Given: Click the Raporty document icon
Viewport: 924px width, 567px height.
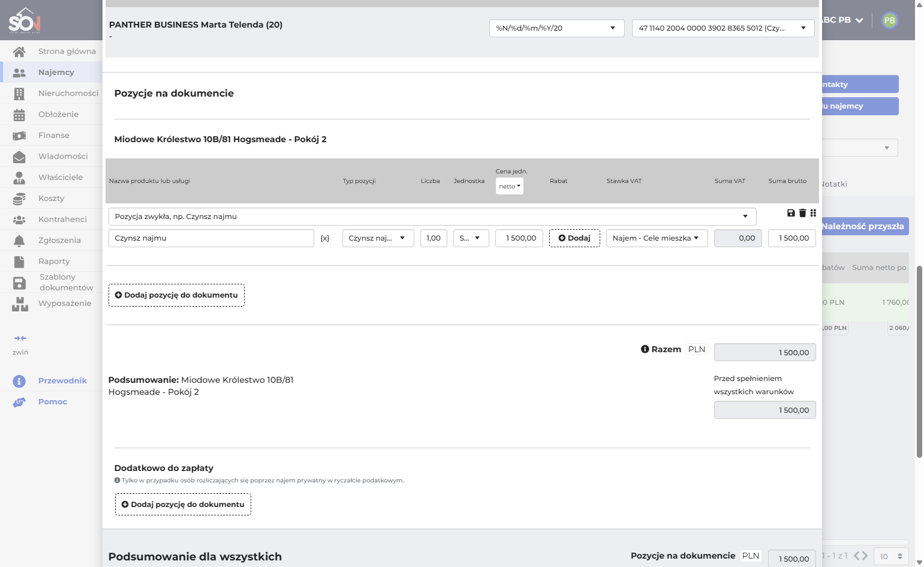Looking at the screenshot, I should pos(19,262).
